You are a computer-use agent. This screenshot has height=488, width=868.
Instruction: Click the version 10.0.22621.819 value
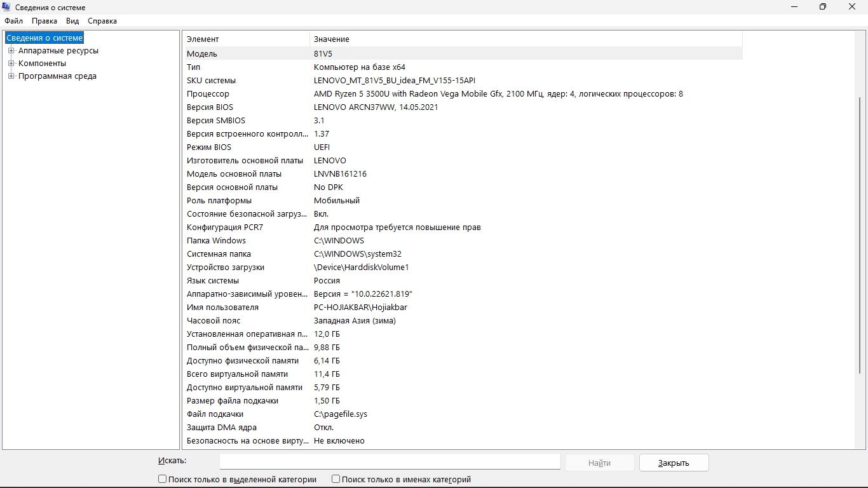pos(363,294)
